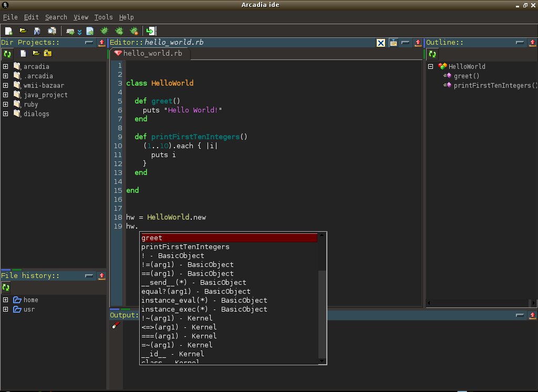Open the Search menu

pyautogui.click(x=56, y=17)
